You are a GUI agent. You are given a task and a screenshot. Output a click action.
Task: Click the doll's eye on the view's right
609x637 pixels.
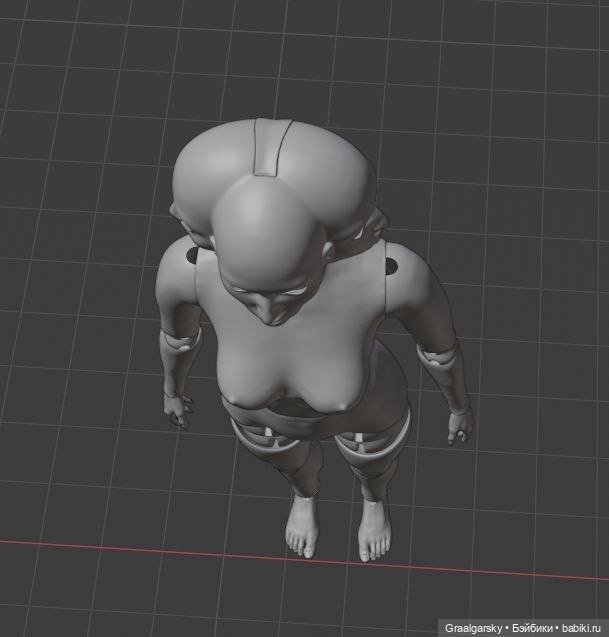click(x=298, y=291)
